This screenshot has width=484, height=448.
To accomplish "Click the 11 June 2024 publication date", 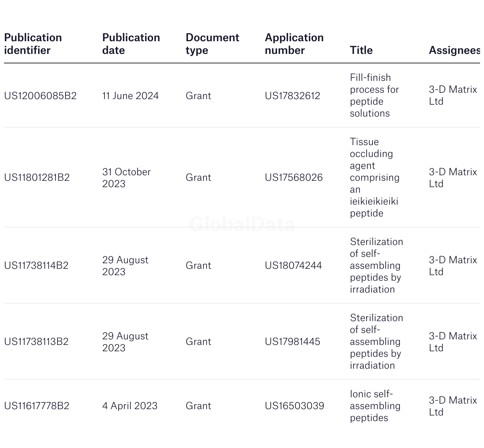I will (x=131, y=96).
